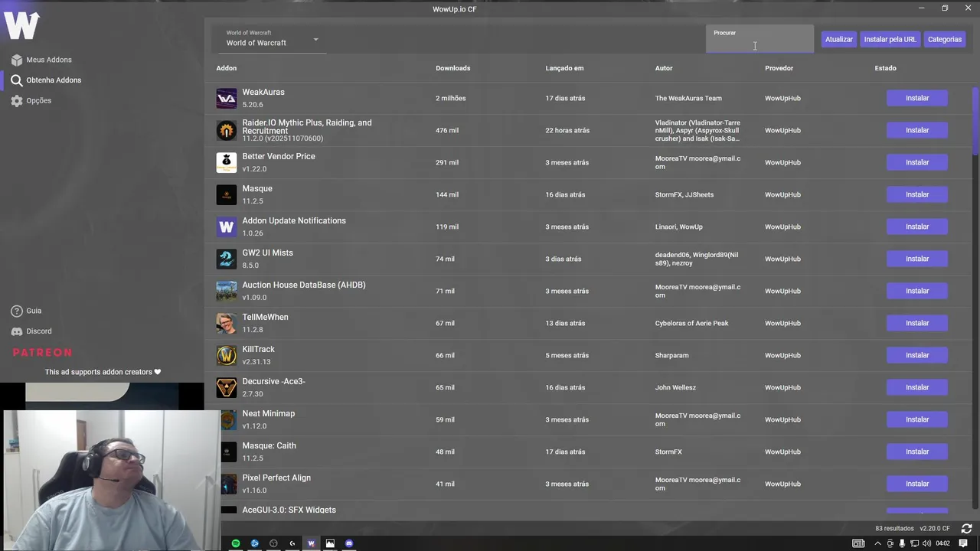Click the GW2 UI Mists icon
980x551 pixels.
(227, 259)
